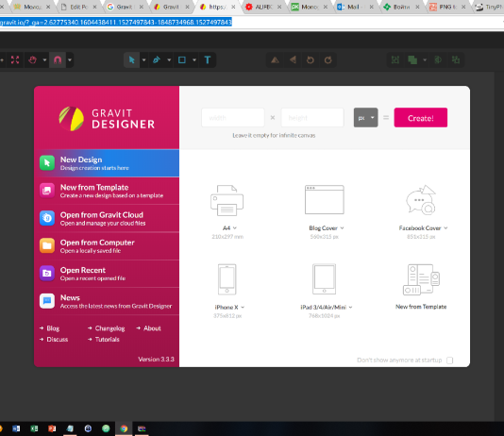Open Hand tool dropdown arrow

[x=44, y=60]
